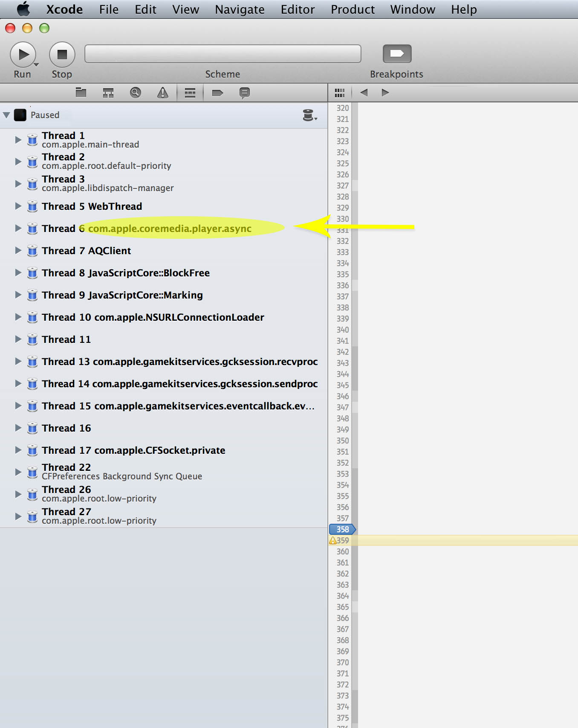Open the Run button options arrow
578x728 pixels.
click(x=36, y=65)
